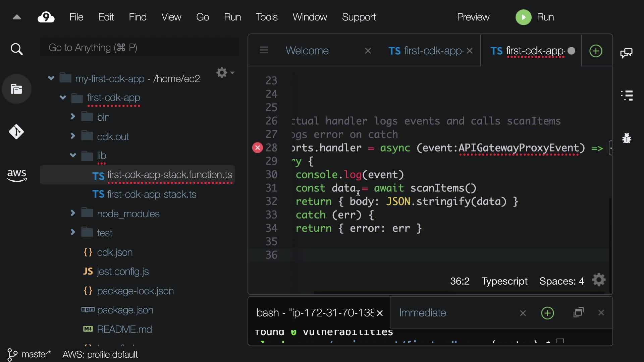
Task: Open the Tools menu
Action: tap(266, 17)
